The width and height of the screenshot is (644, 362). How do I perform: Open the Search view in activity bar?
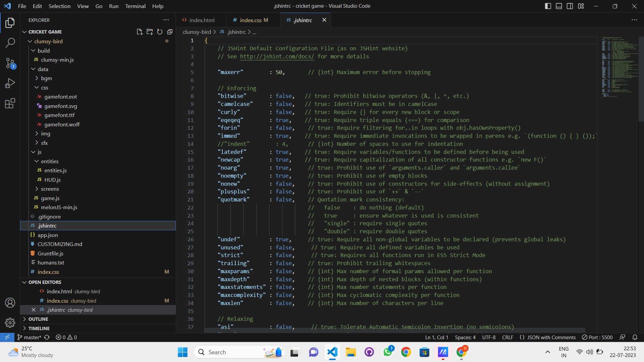(x=10, y=43)
